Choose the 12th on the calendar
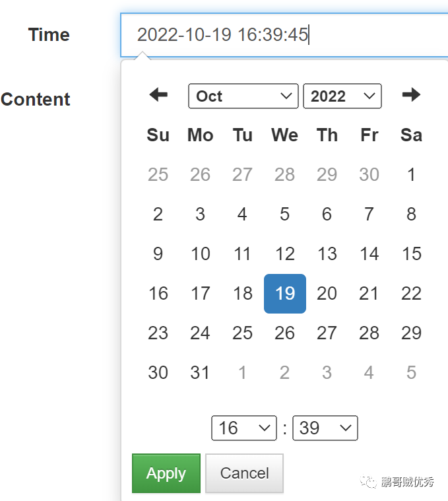 click(x=284, y=254)
